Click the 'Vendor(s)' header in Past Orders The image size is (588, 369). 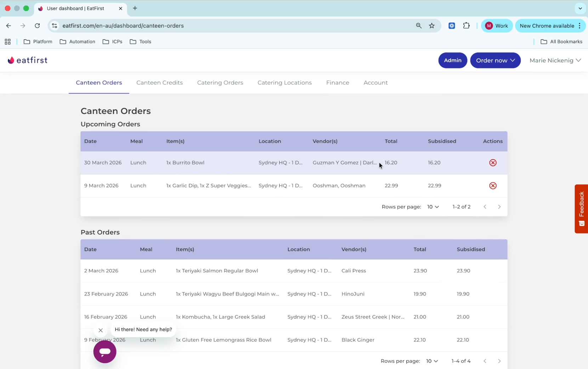[x=354, y=249]
